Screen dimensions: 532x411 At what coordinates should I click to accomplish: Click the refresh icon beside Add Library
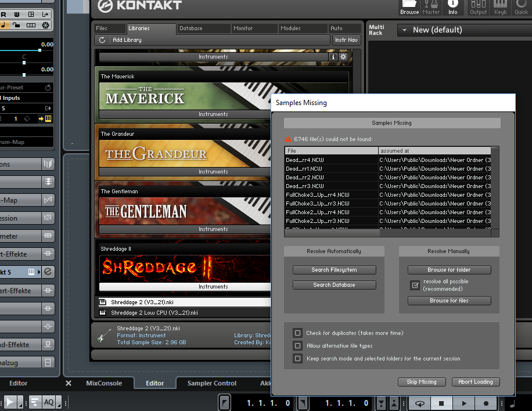point(102,40)
